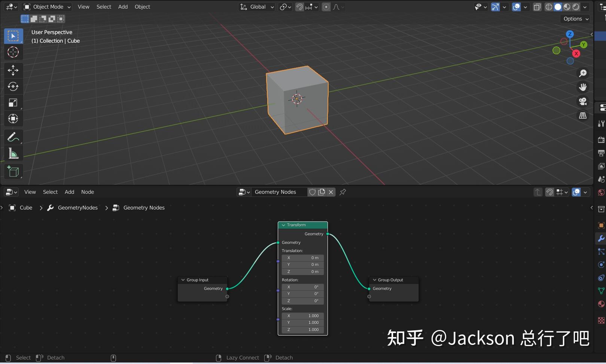Open the Object menu in viewport header
This screenshot has height=364, width=606.
(x=142, y=7)
